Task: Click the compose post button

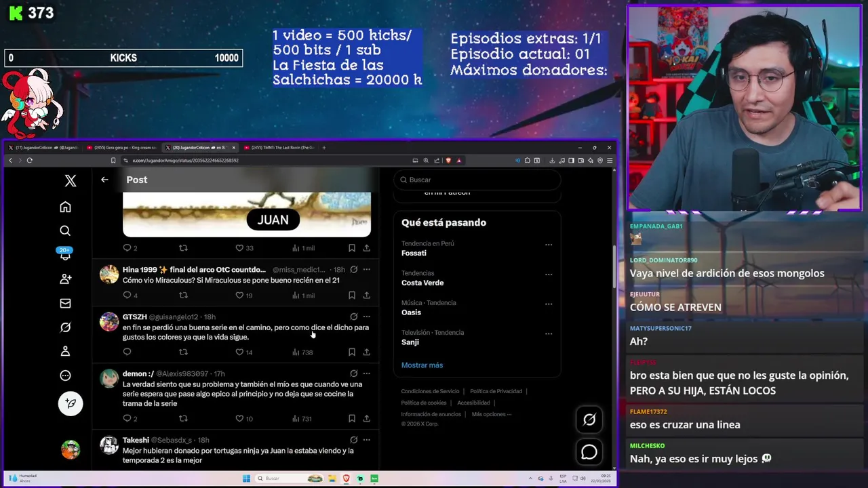Action: click(x=71, y=403)
